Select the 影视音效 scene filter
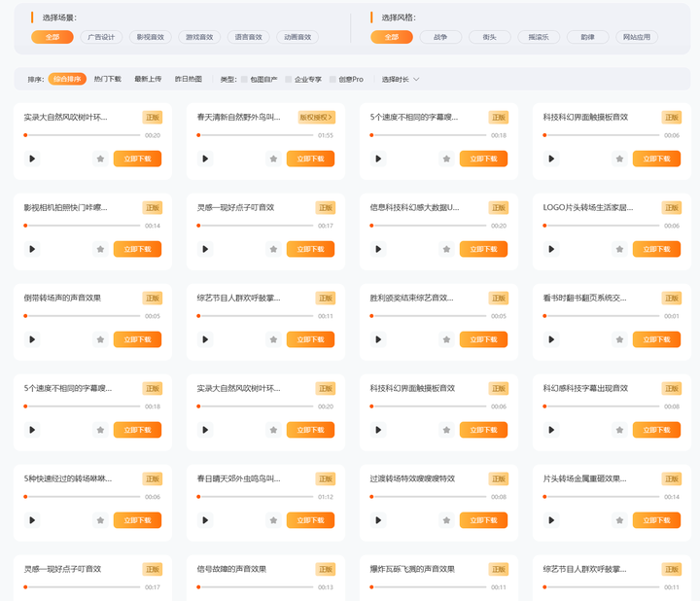700x601 pixels. point(151,37)
